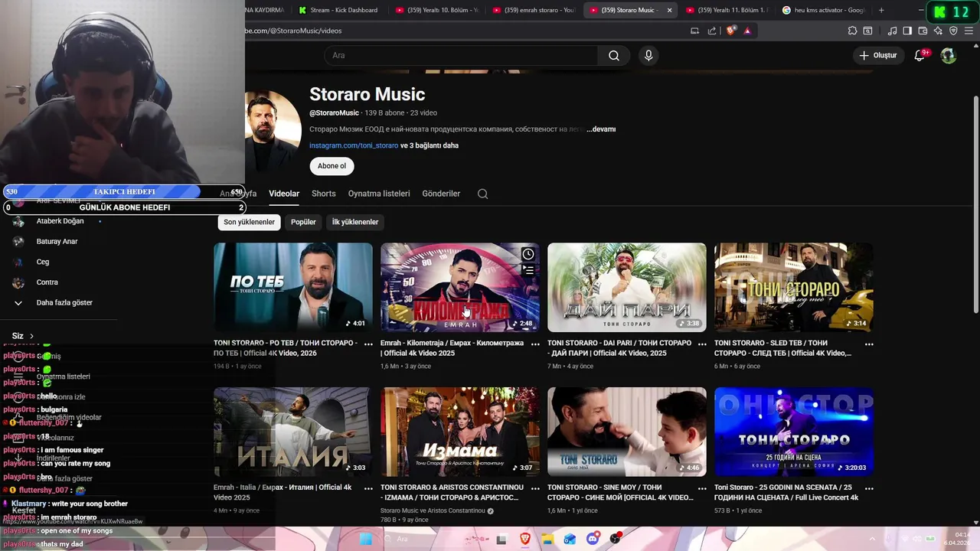Open the Oynatma listeleri tab
980x551 pixels.
coord(379,194)
